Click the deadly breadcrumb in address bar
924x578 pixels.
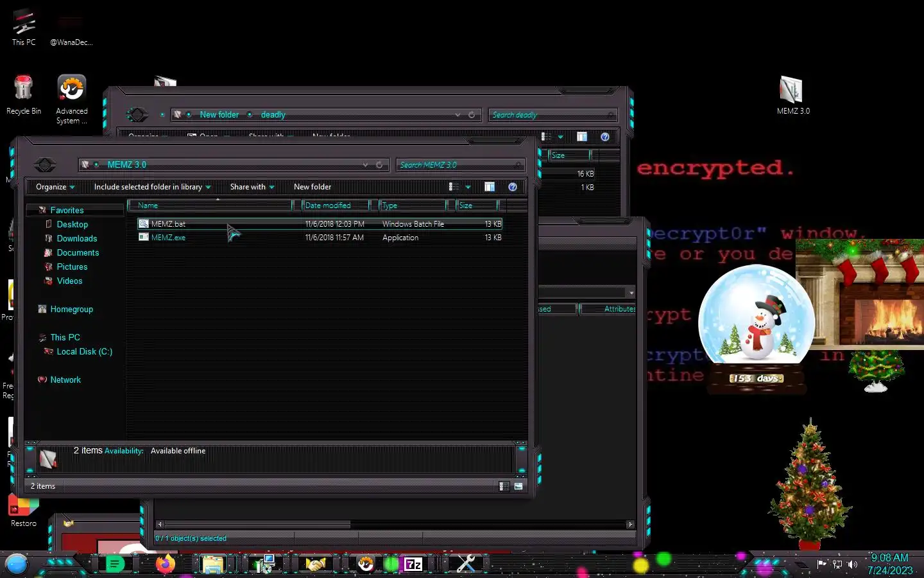(273, 115)
